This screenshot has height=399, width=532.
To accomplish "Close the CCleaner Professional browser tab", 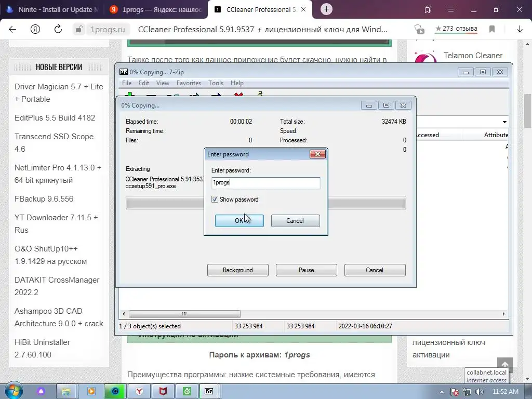I will pyautogui.click(x=303, y=9).
